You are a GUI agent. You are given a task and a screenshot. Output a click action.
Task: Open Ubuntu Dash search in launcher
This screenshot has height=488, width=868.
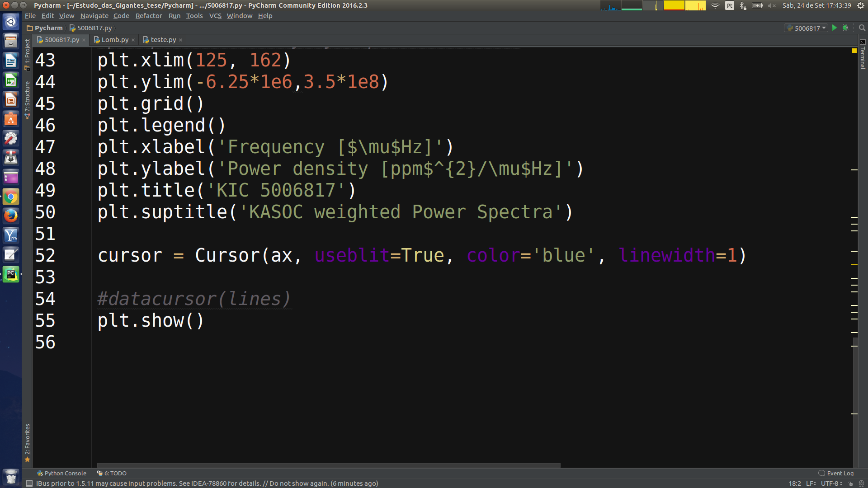[11, 21]
